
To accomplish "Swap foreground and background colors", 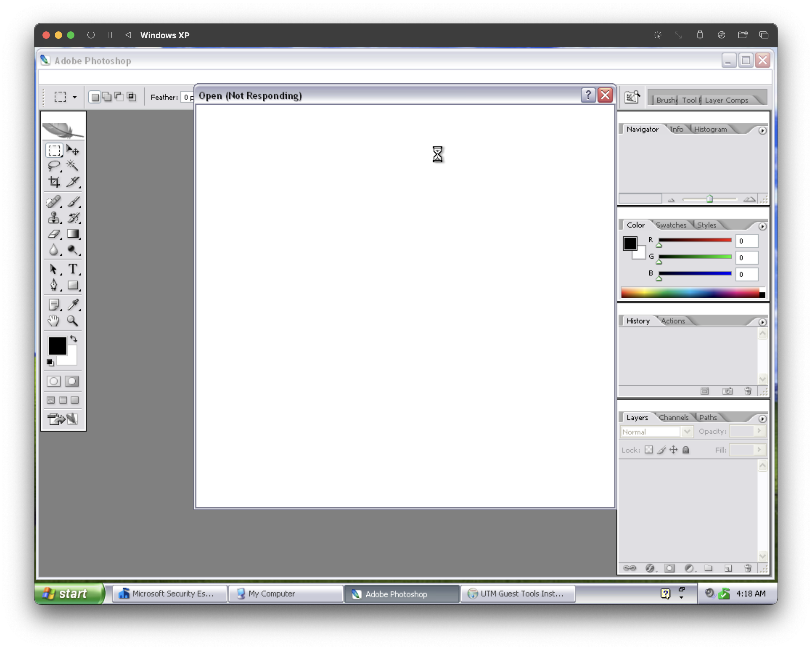I will (74, 339).
